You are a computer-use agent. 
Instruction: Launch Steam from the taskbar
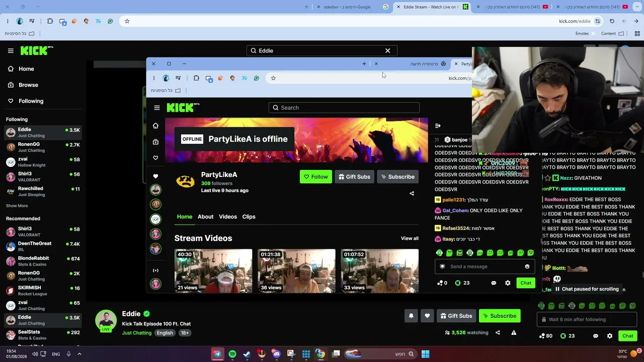click(247, 354)
